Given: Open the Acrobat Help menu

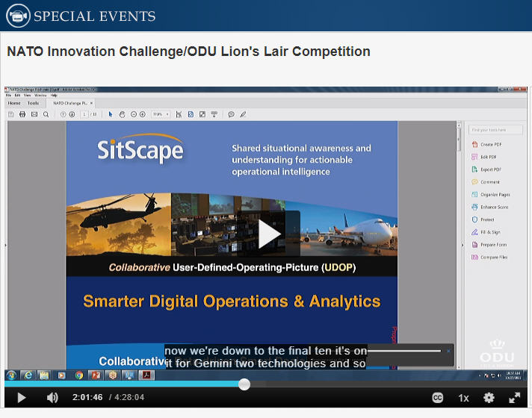Looking at the screenshot, I should tap(54, 96).
